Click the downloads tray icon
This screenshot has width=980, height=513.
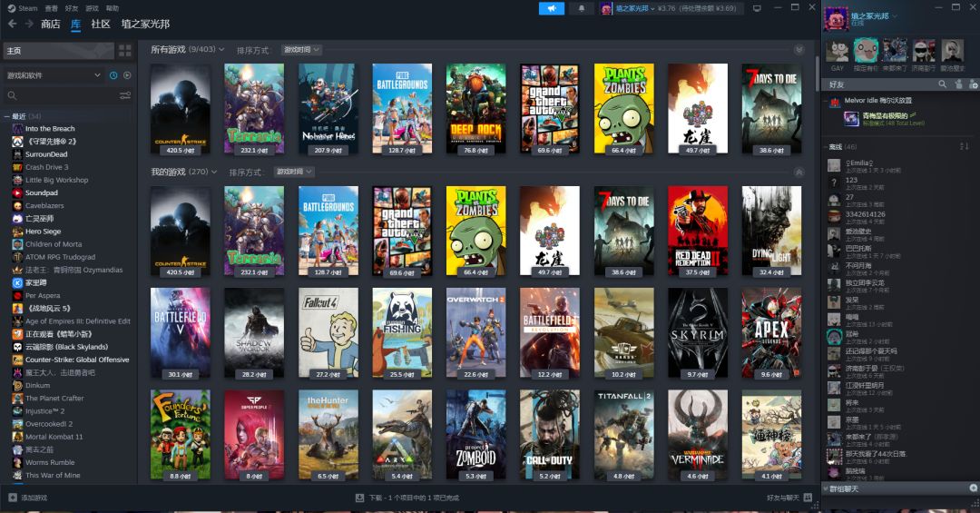pos(359,498)
